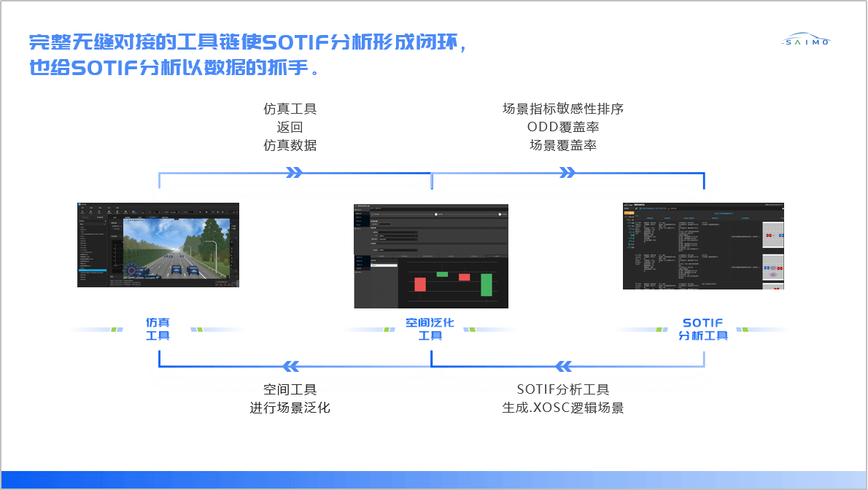
Task: Click the left-pointing arrow above SOTIF分析工具 caption
Action: [x=564, y=366]
